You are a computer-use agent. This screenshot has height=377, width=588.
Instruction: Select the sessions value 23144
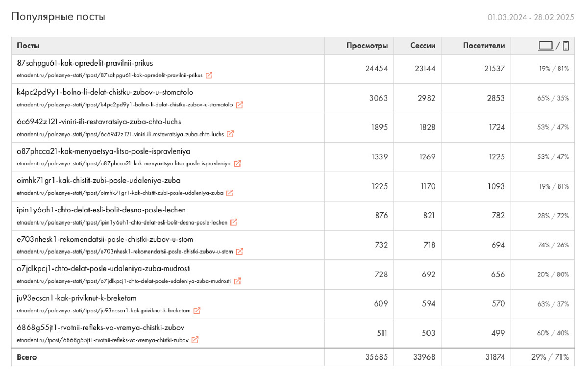(x=425, y=69)
